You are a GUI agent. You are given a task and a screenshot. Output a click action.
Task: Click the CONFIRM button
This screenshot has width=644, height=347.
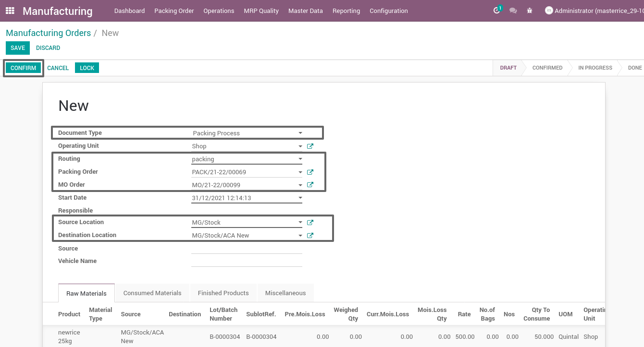23,68
